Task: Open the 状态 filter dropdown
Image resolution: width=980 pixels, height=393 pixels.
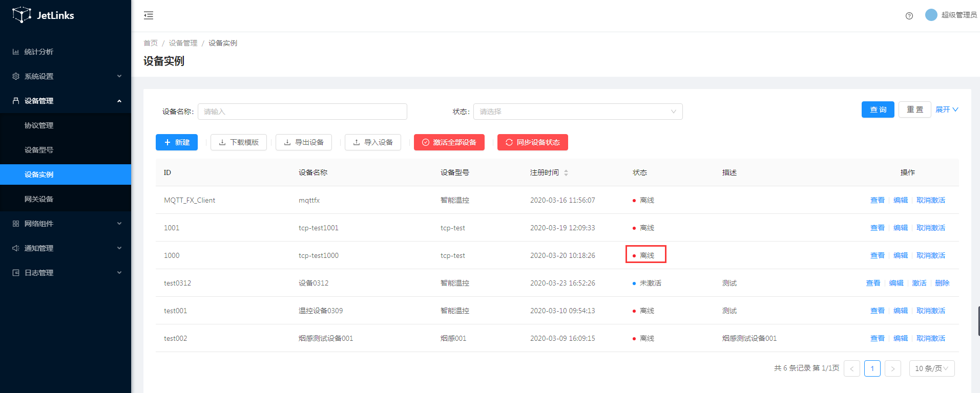Action: tap(577, 112)
